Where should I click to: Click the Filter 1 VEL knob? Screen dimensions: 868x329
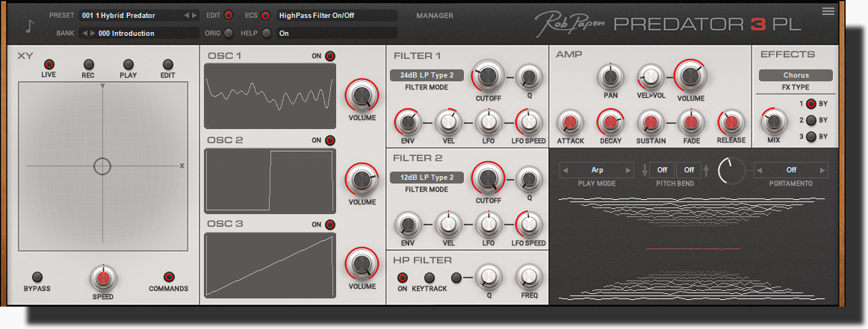tap(448, 122)
